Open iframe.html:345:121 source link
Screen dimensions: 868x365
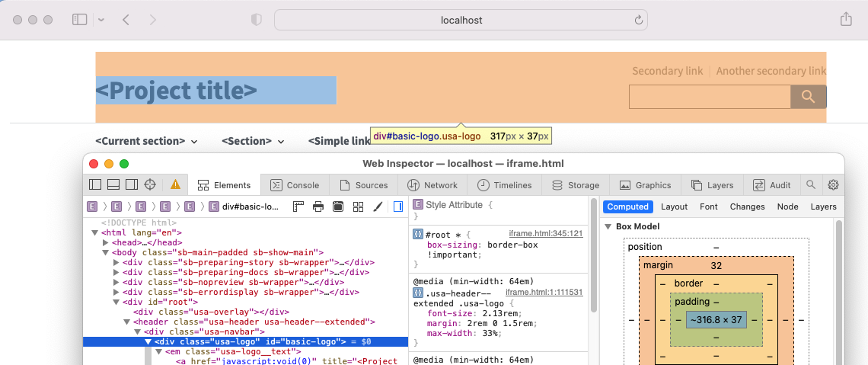click(x=546, y=234)
